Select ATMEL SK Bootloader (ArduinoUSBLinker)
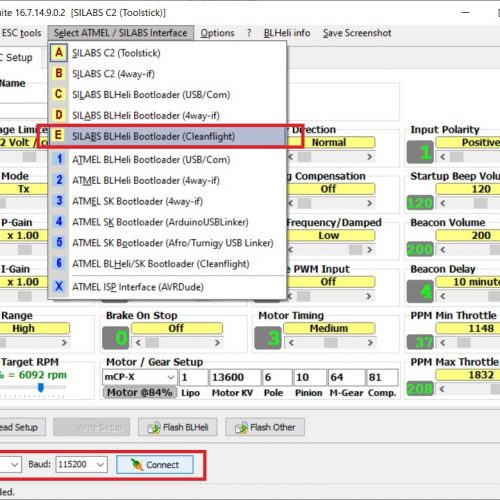Image resolution: width=500 pixels, height=500 pixels. point(167,222)
